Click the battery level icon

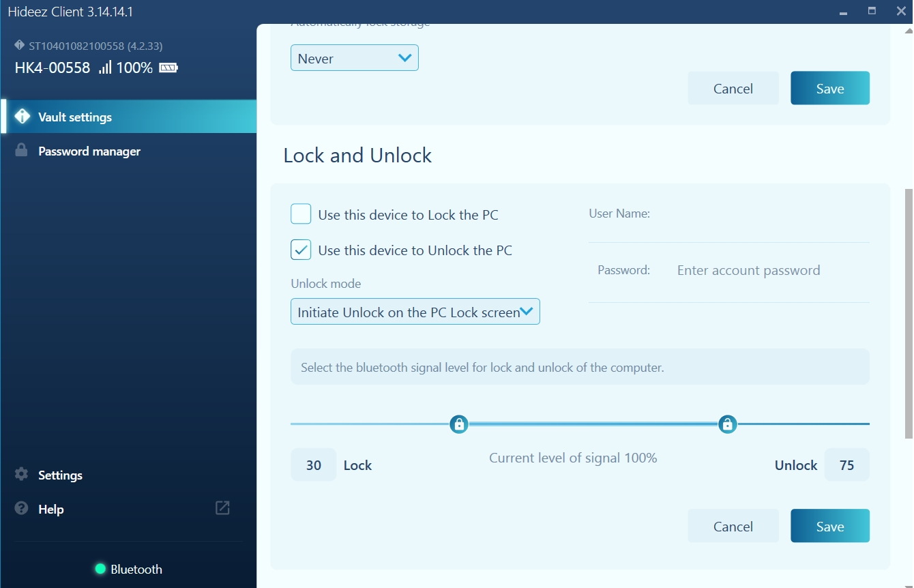pyautogui.click(x=168, y=68)
